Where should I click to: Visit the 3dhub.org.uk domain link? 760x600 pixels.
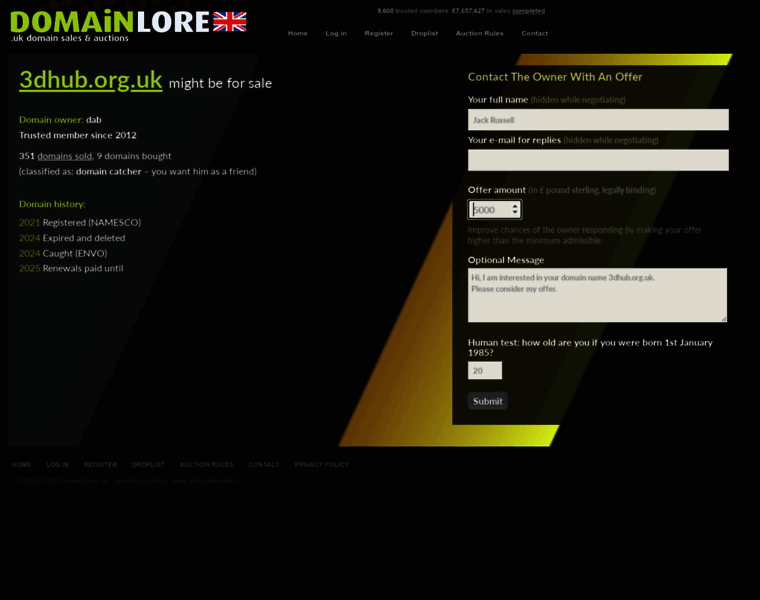[91, 80]
